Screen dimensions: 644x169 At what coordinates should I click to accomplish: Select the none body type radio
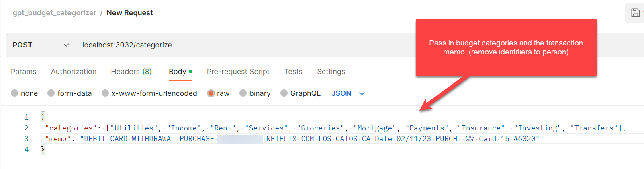15,93
